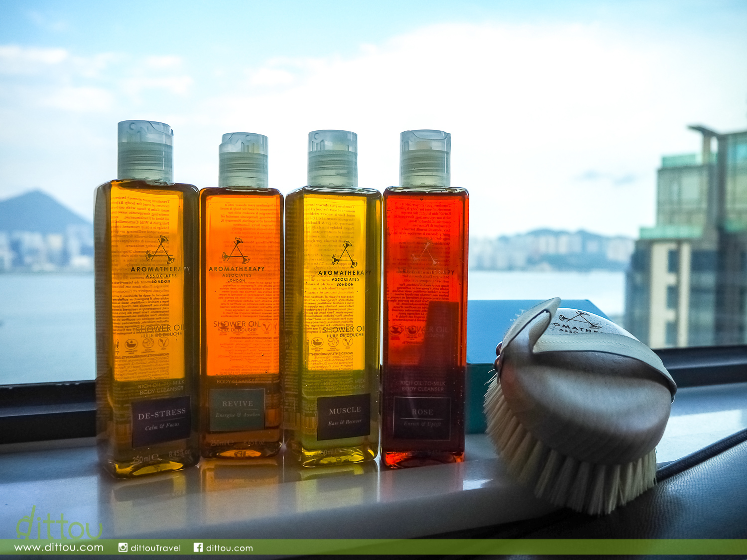Click the Ease & Recover subtitle text
This screenshot has width=747, height=560.
point(345,422)
